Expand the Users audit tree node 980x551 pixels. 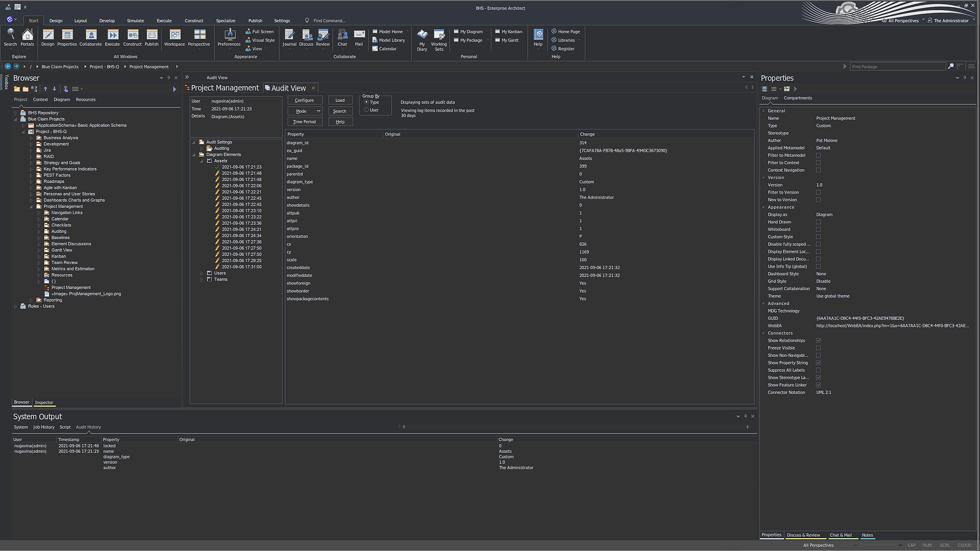(x=202, y=273)
